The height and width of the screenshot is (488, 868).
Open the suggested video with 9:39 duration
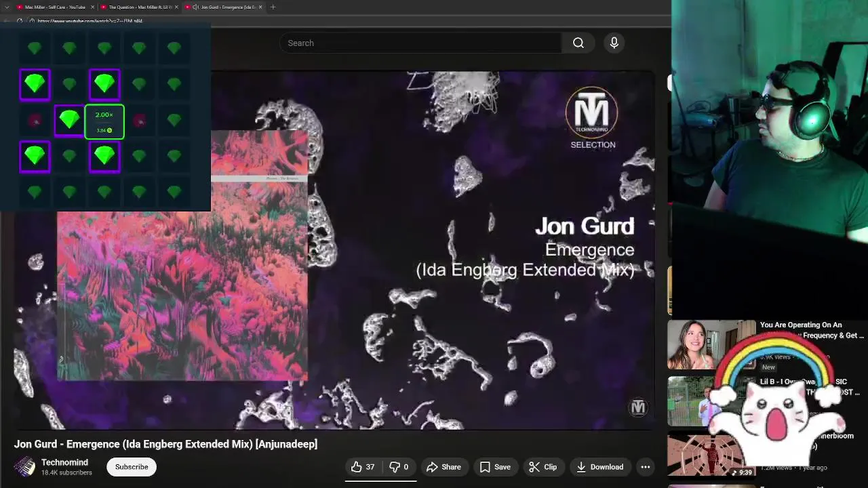pos(711,455)
